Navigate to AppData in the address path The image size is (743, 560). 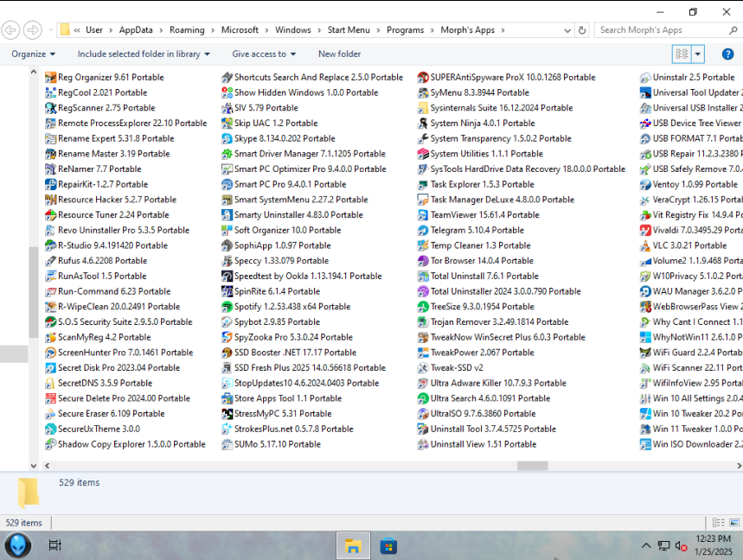pyautogui.click(x=136, y=30)
